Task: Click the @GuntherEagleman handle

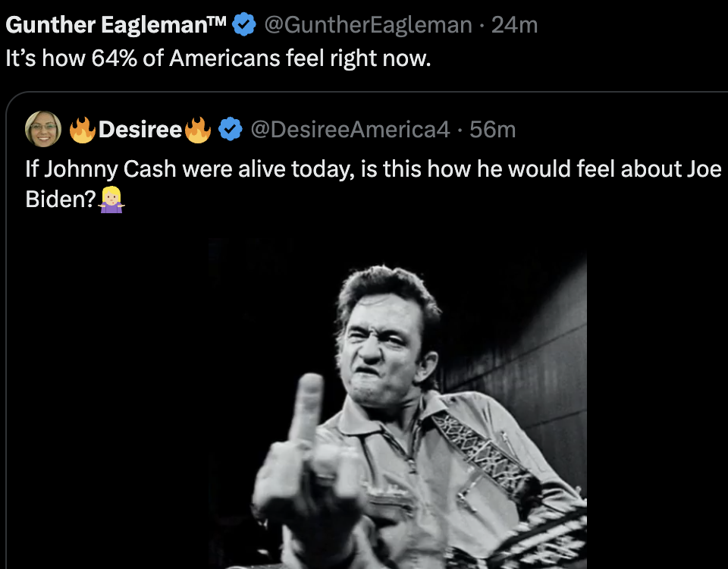Action: point(367,25)
